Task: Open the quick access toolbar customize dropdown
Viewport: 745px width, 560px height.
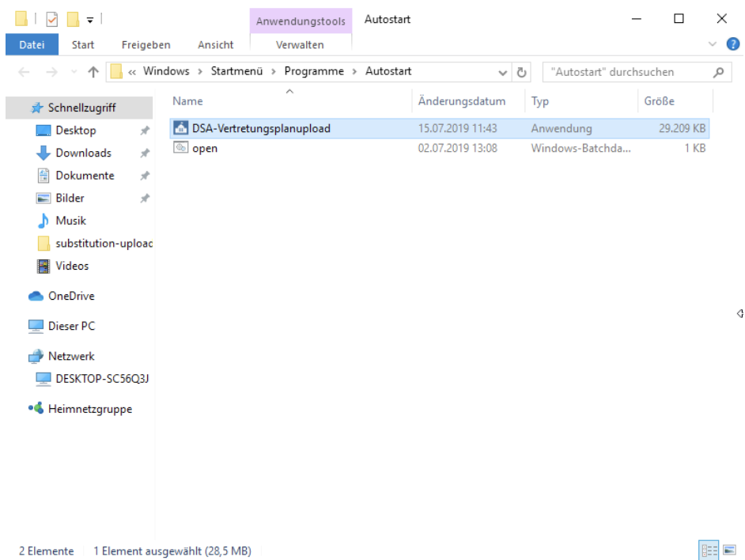Action: coord(89,19)
